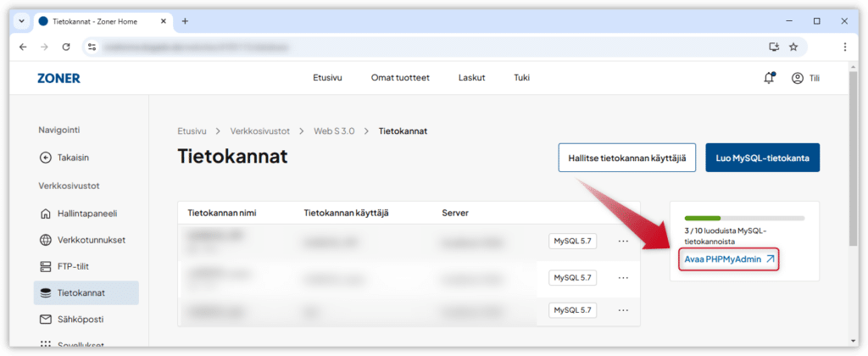Click the notification bell icon
The width and height of the screenshot is (868, 356).
pos(769,78)
